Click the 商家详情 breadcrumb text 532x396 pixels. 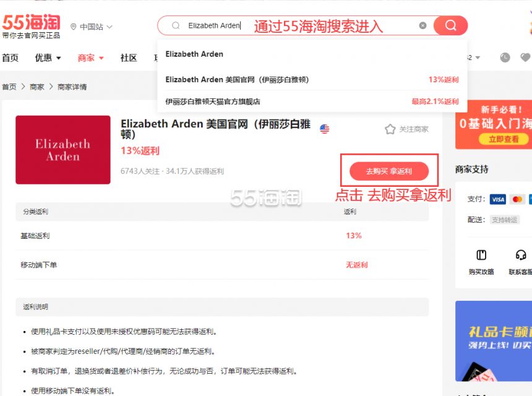pyautogui.click(x=72, y=87)
